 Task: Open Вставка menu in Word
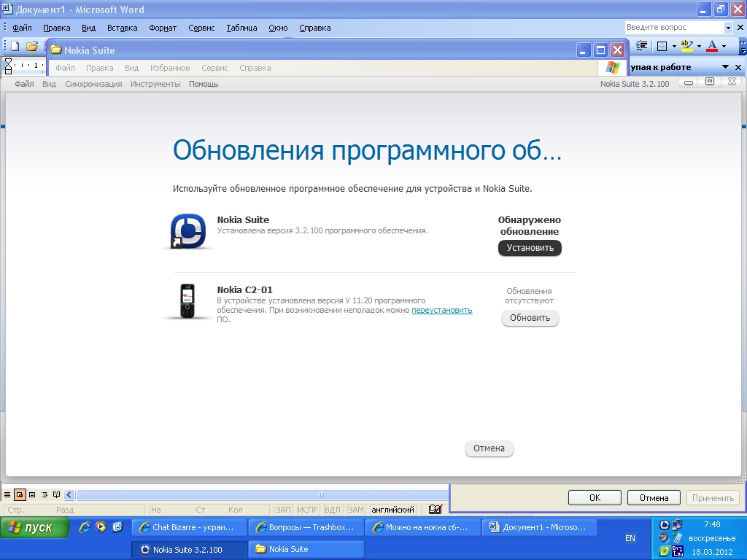[x=122, y=28]
